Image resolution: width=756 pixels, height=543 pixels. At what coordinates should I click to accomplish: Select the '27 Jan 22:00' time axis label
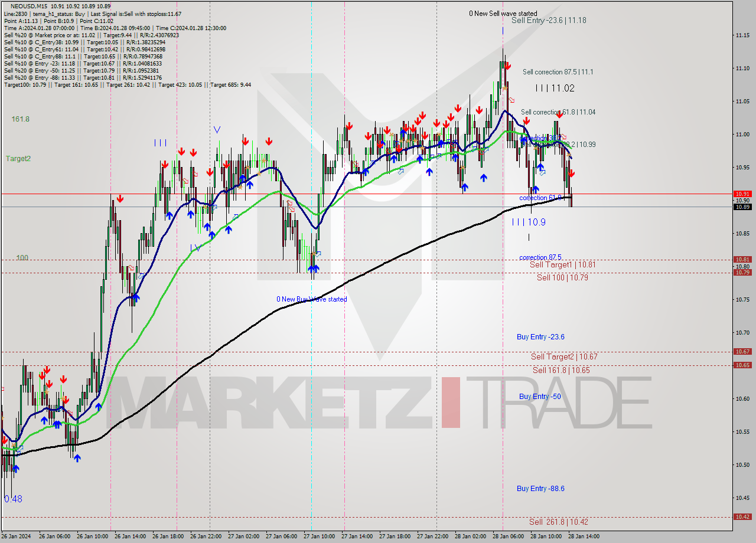pyautogui.click(x=432, y=537)
